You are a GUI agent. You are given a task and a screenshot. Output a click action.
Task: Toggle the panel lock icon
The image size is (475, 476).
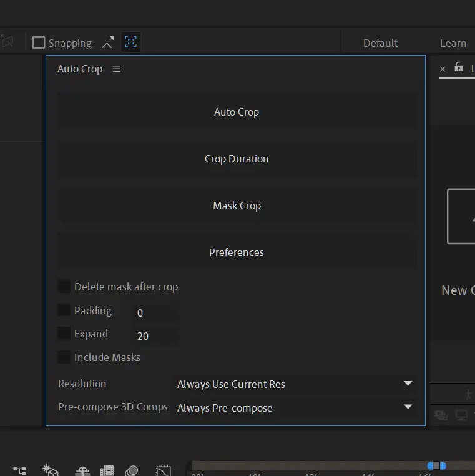pos(458,66)
